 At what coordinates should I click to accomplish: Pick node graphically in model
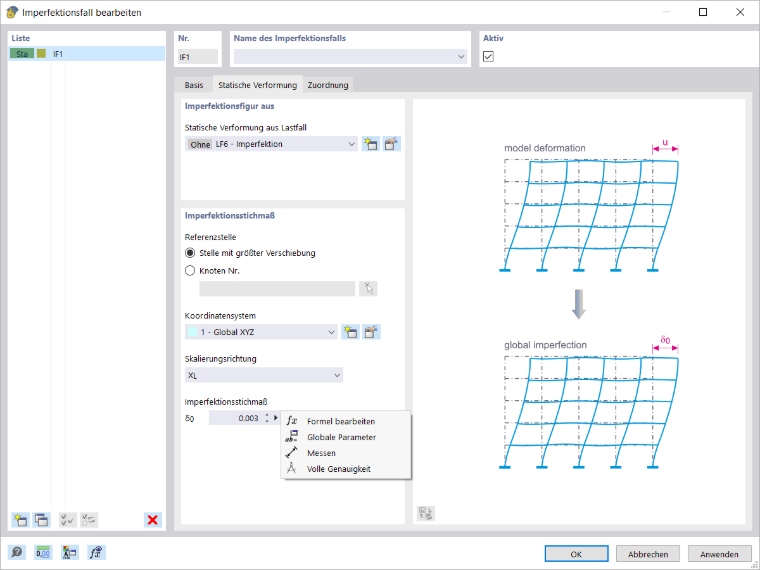point(368,288)
